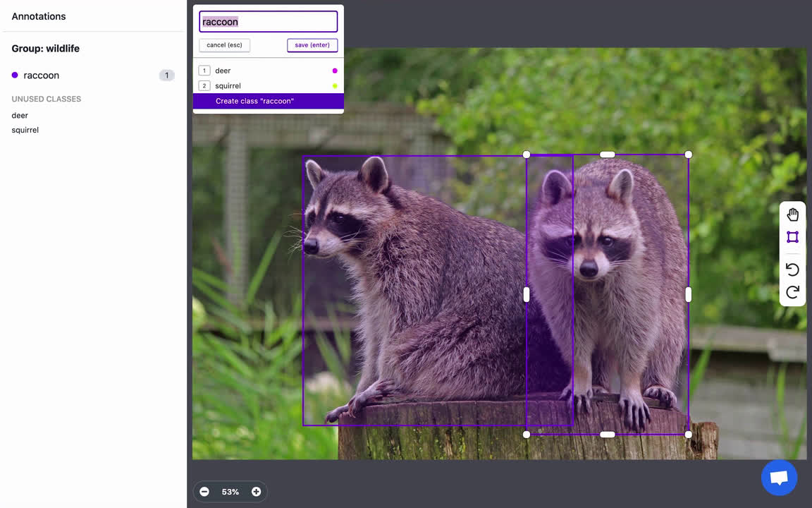Click the 53% zoom level display
Viewport: 812px width, 508px height.
(230, 492)
